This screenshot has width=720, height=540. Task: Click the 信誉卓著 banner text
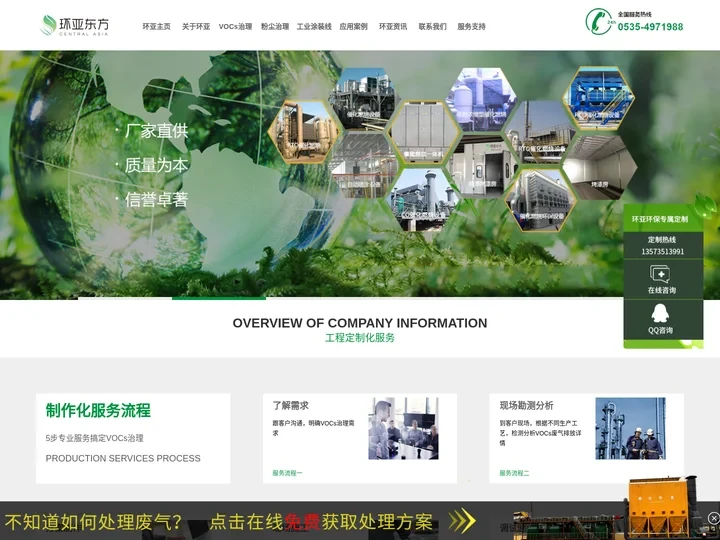pyautogui.click(x=156, y=200)
